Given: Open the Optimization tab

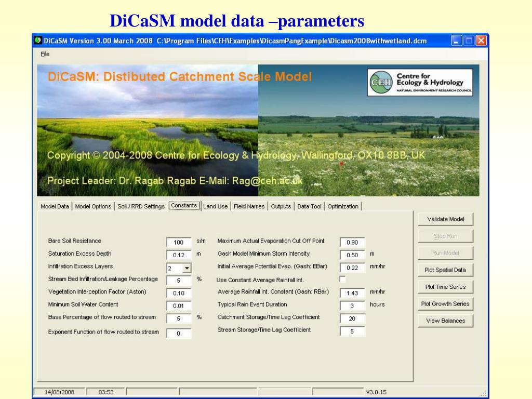Looking at the screenshot, I should [x=343, y=206].
